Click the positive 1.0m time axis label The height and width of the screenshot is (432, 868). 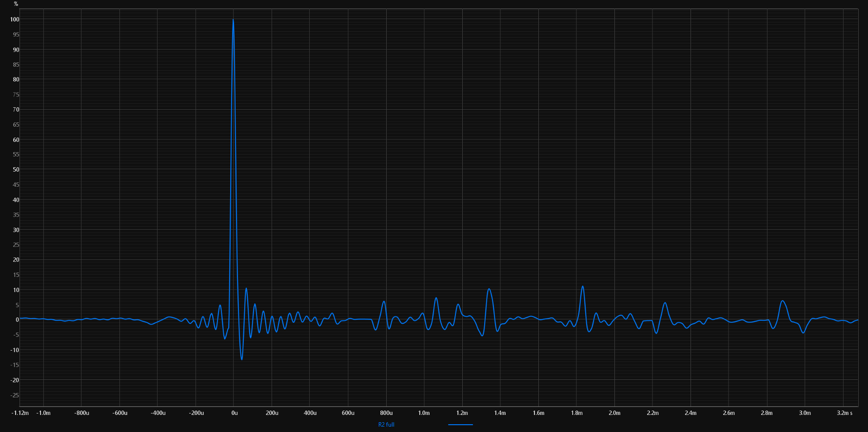coord(424,413)
